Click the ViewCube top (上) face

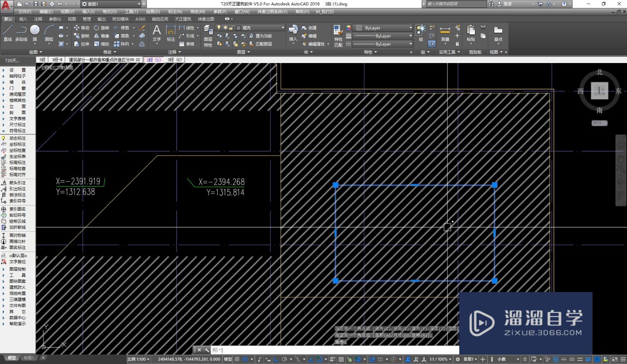point(599,91)
